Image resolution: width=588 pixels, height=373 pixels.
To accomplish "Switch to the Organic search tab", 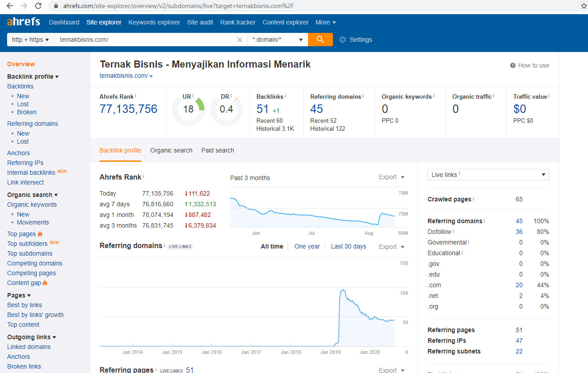I will pos(171,150).
